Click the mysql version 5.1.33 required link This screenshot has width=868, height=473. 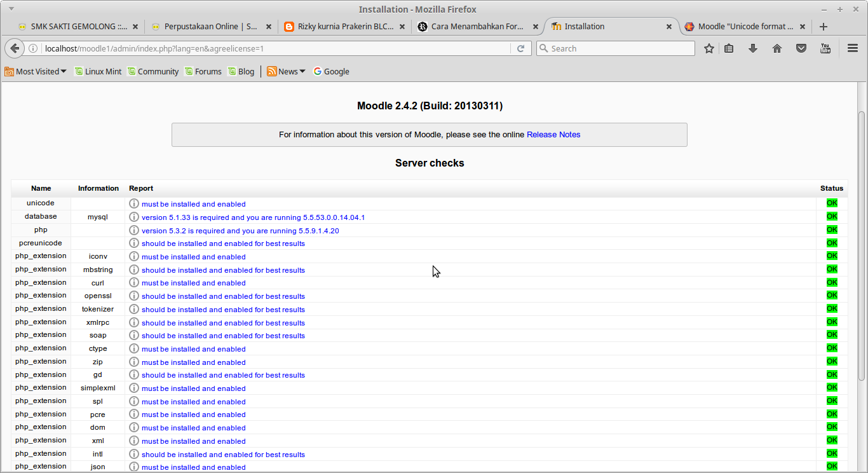click(x=253, y=217)
